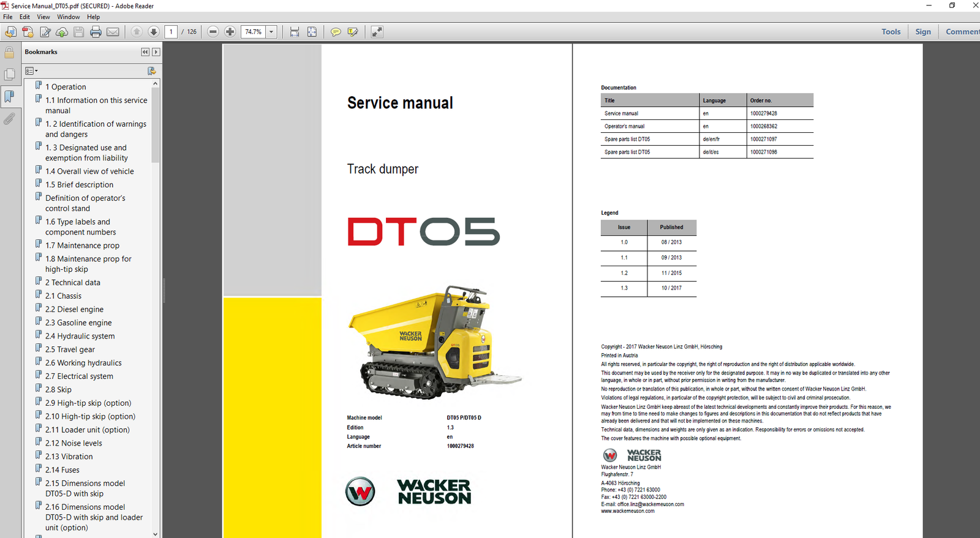The image size is (980, 538).
Task: Click the fit to window width icon
Action: coord(295,32)
